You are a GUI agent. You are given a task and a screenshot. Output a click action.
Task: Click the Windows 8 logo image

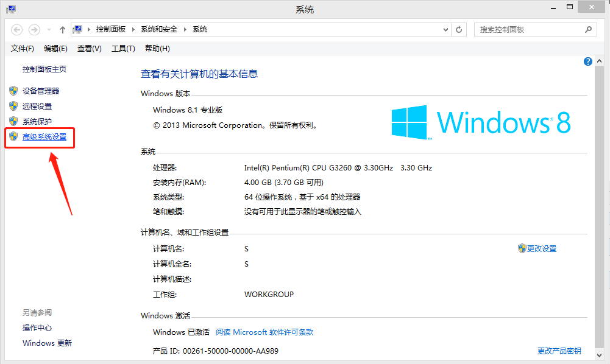click(x=481, y=122)
